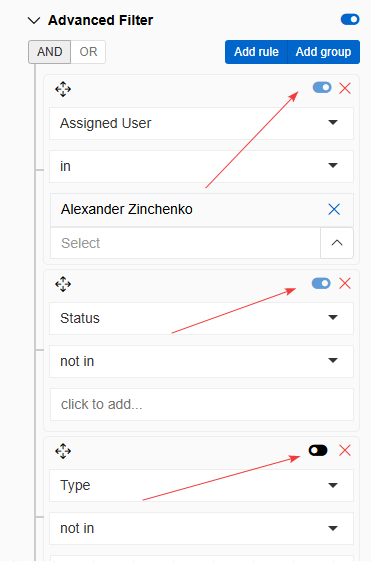Delete the Status rule with red X
371x562 pixels.
coord(345,284)
